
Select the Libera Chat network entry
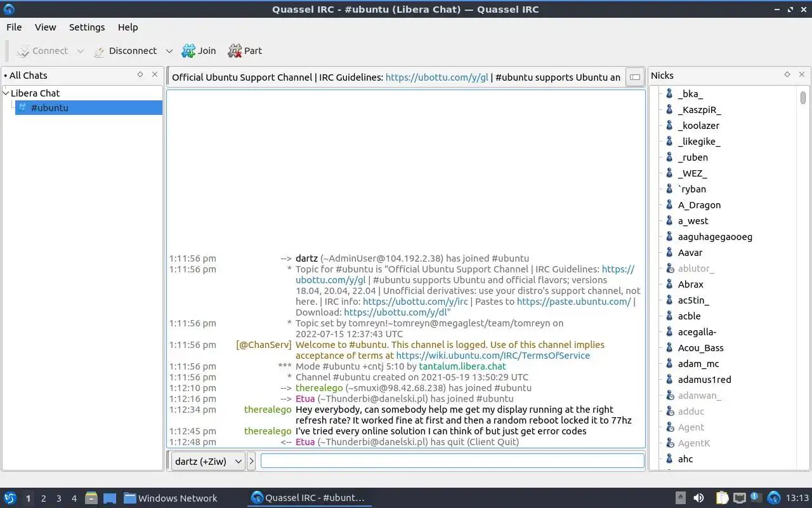pos(35,93)
